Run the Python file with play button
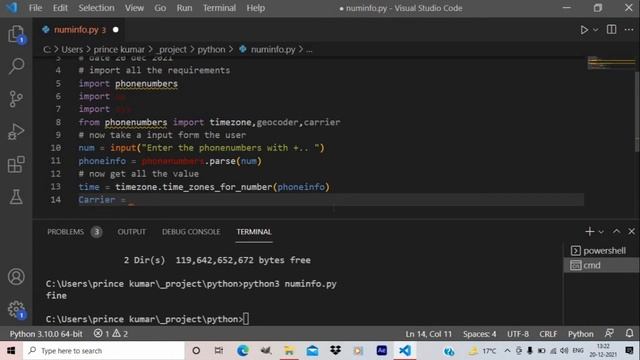The image size is (640, 360). pyautogui.click(x=584, y=30)
